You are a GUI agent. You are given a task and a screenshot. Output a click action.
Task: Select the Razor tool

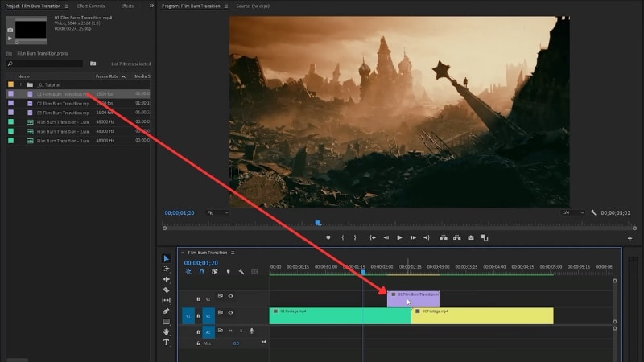pyautogui.click(x=167, y=290)
